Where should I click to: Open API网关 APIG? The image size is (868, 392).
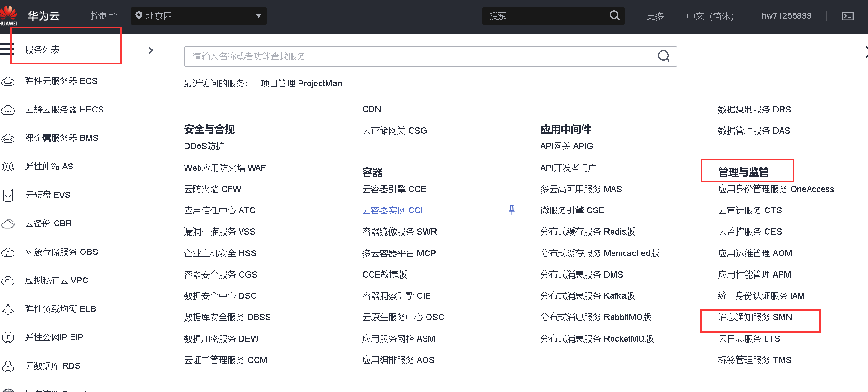coord(567,146)
